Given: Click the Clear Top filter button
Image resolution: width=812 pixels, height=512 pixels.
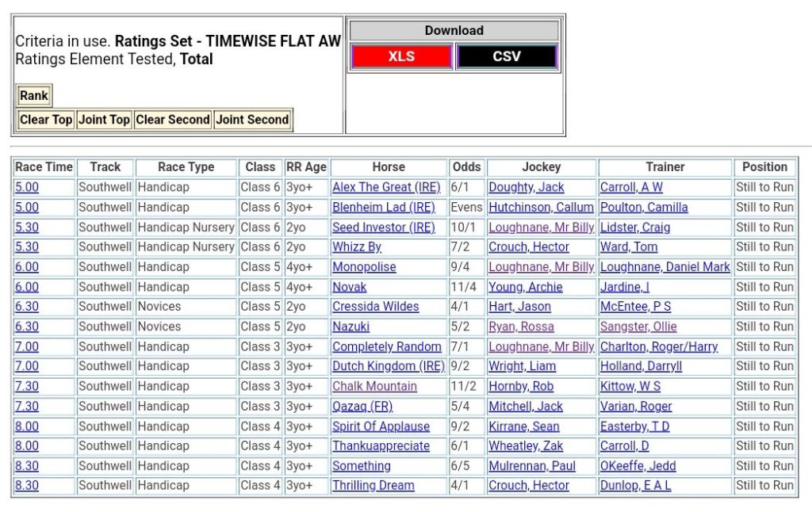Looking at the screenshot, I should click(x=46, y=120).
